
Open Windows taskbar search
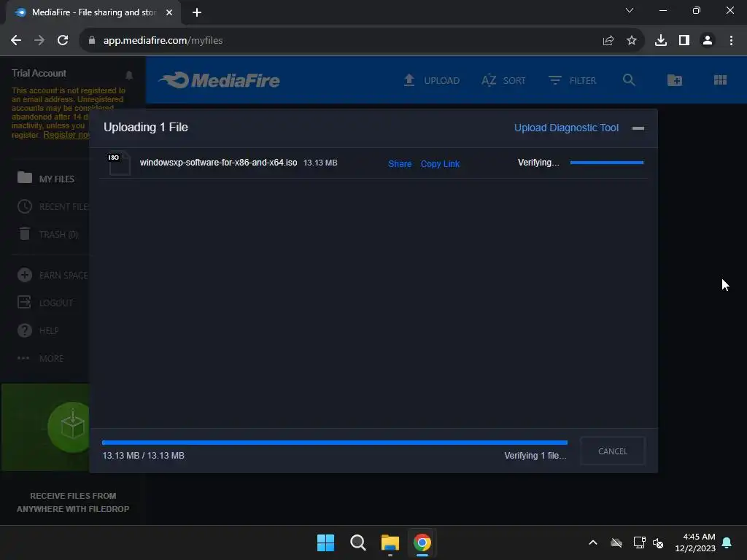(357, 542)
